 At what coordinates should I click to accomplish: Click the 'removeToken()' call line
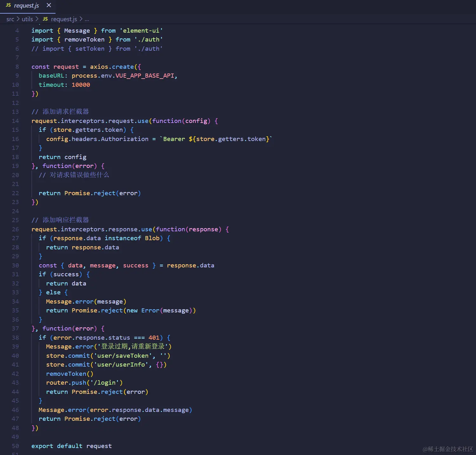click(x=70, y=374)
